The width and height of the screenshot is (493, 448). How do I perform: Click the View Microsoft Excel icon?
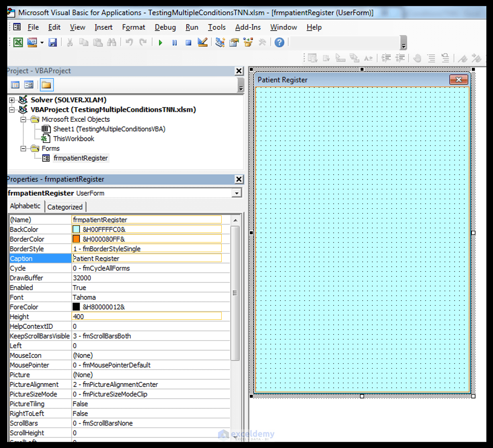18,42
